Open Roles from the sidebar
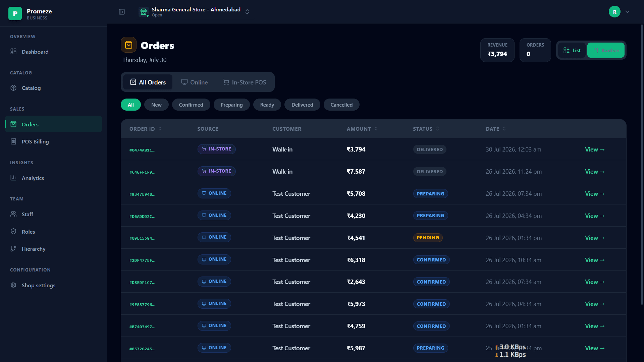Viewport: 644px width, 362px height. click(54, 232)
